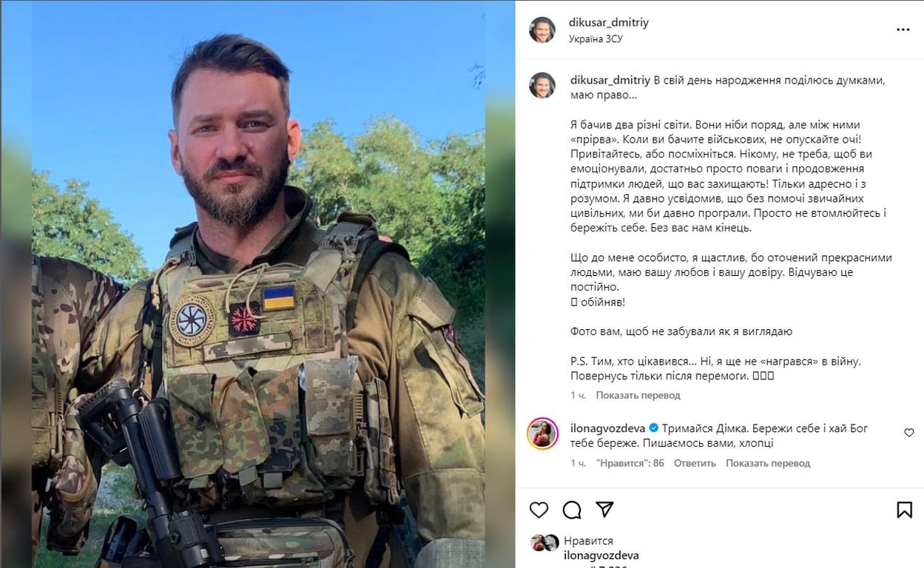The image size is (924, 568).
Task: Show translation of ilonagvozdeva's comment
Action: pyautogui.click(x=768, y=463)
